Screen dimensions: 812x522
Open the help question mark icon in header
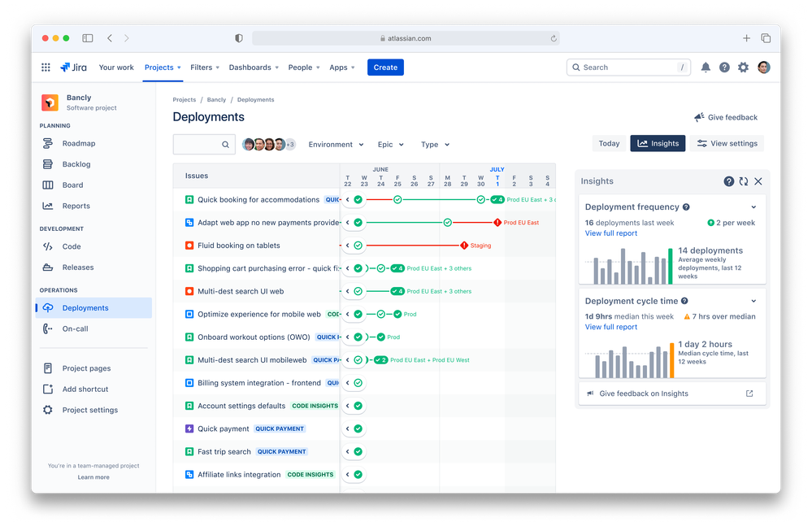click(724, 67)
